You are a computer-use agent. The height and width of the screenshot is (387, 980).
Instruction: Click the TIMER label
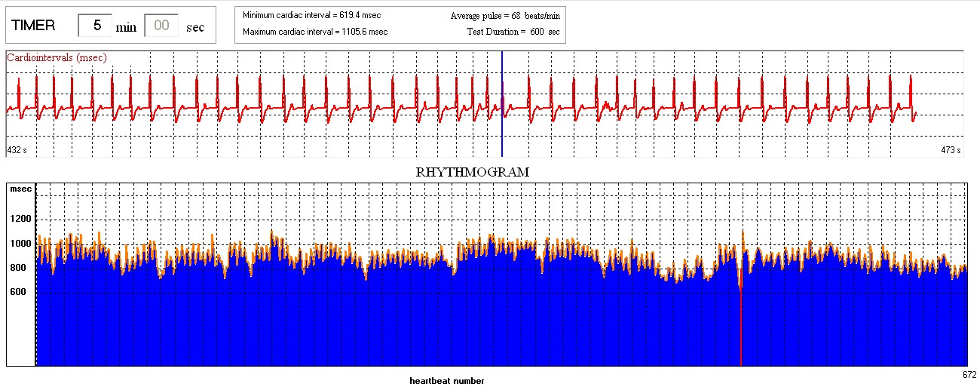[x=33, y=26]
